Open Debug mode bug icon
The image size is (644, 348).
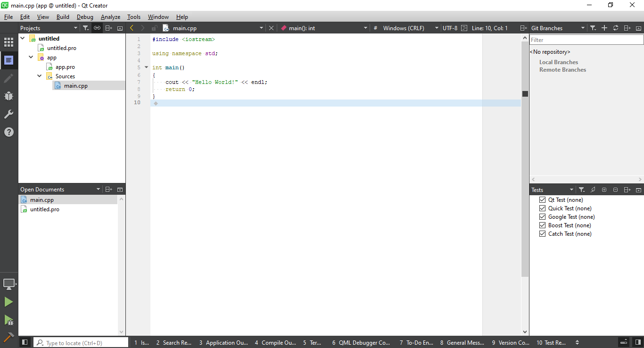click(8, 96)
